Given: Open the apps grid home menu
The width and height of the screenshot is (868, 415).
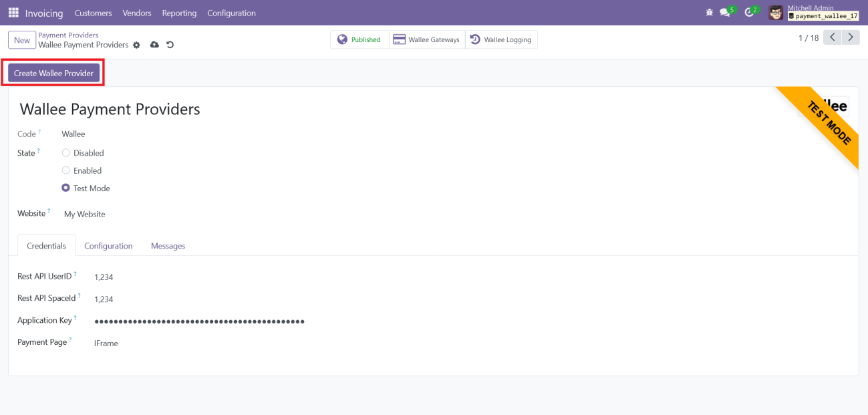Looking at the screenshot, I should point(13,13).
